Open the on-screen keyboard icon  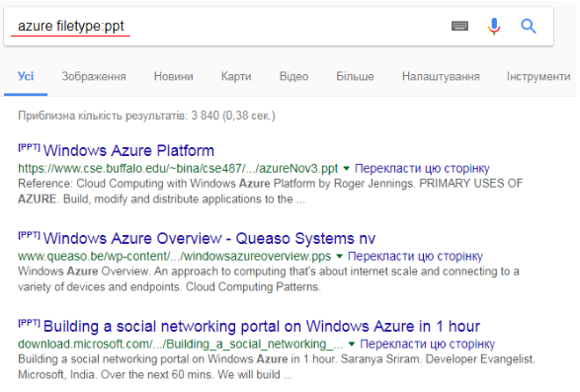point(459,26)
